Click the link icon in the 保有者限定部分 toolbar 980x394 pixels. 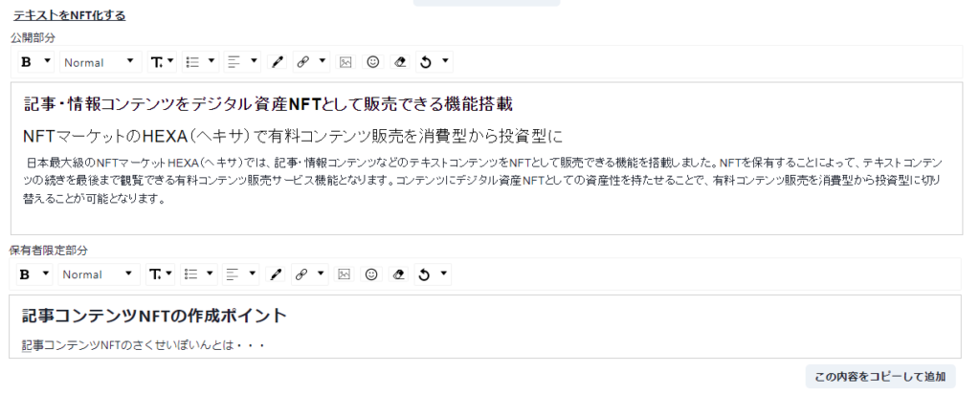301,274
